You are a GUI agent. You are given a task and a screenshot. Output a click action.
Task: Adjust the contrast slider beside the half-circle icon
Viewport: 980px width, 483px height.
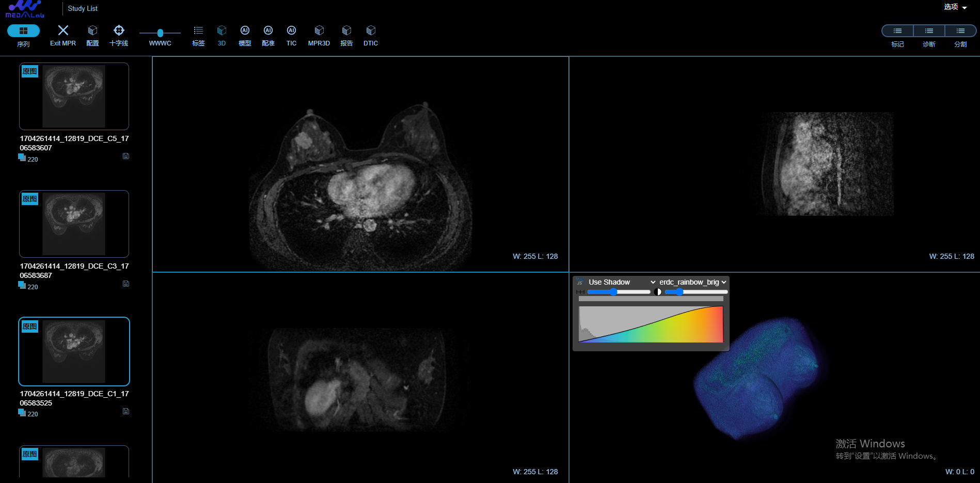coord(696,292)
